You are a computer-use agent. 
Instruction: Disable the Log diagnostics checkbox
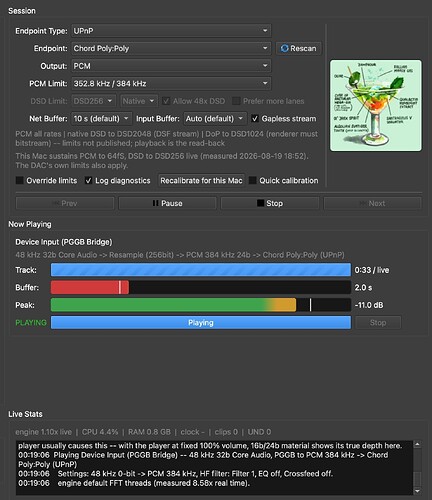pos(88,180)
